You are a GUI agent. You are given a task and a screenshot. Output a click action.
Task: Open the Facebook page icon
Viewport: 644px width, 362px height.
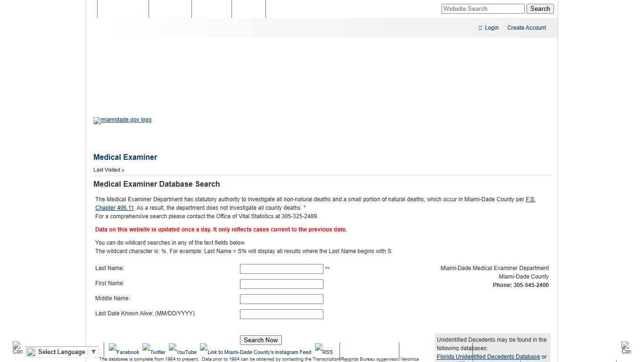tap(124, 351)
